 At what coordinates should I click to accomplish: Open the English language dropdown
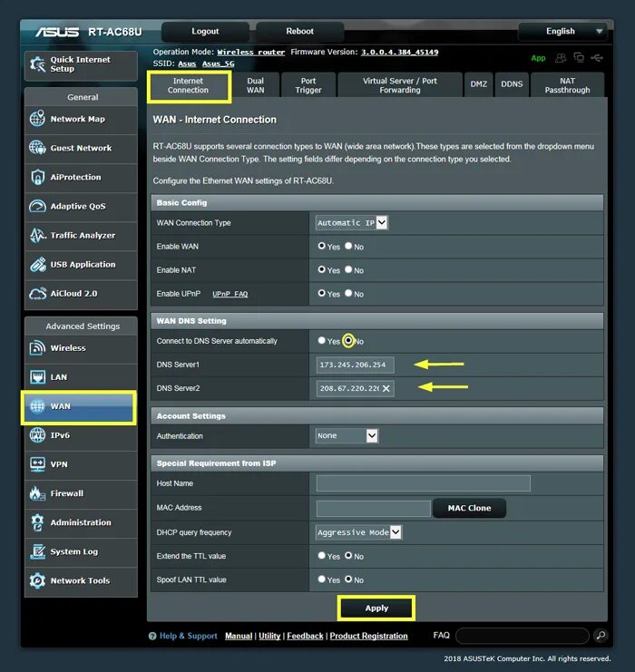pyautogui.click(x=562, y=31)
